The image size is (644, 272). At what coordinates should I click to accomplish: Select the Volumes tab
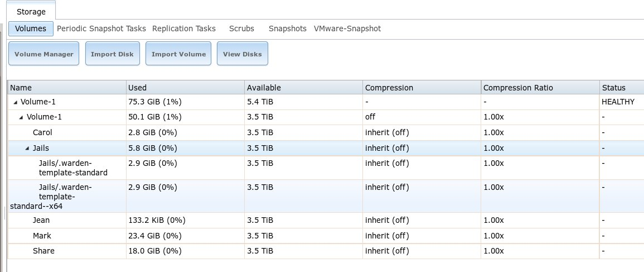pos(31,29)
